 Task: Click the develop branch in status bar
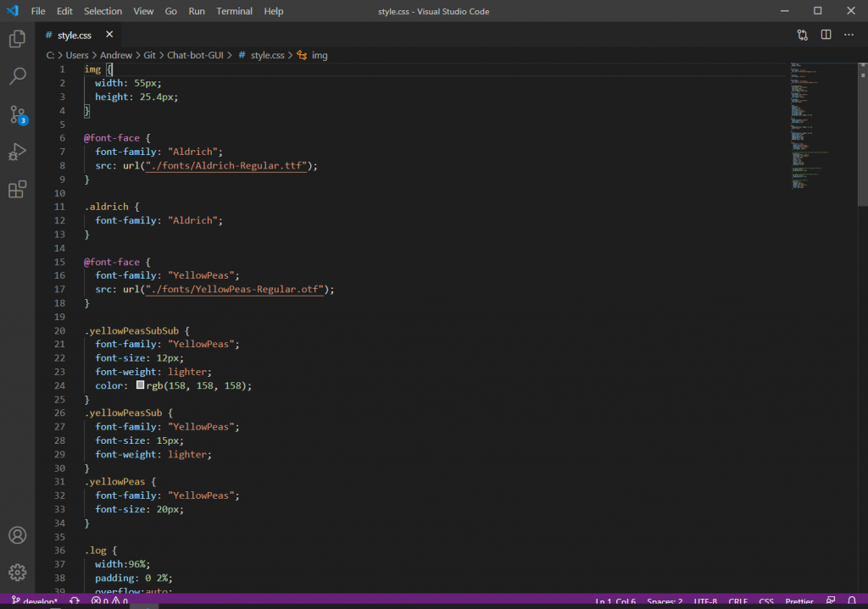[x=36, y=601]
